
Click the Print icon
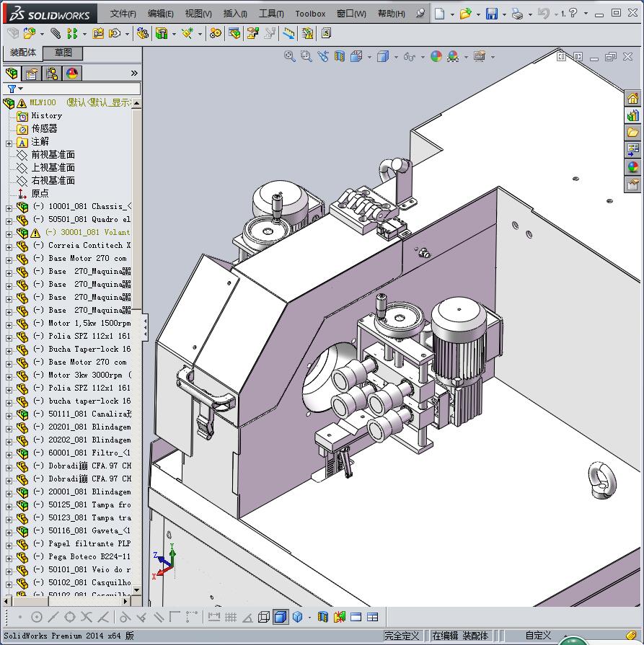[x=517, y=14]
